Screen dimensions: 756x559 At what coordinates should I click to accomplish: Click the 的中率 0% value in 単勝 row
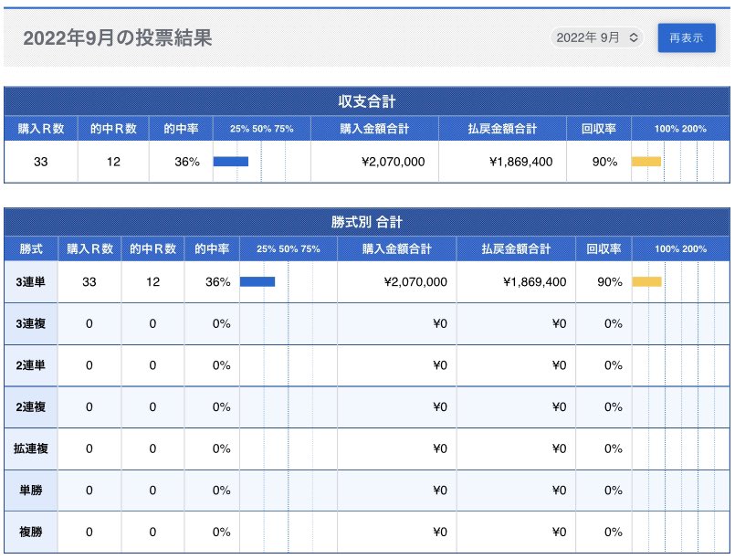(221, 490)
